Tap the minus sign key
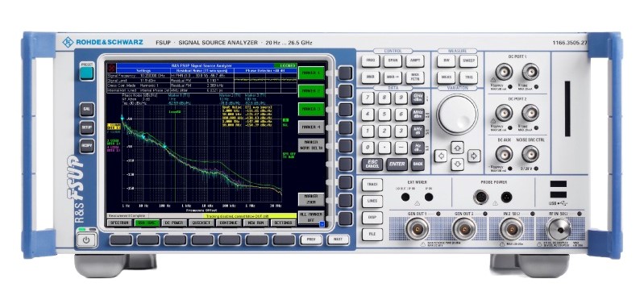 pyautogui.click(x=401, y=148)
